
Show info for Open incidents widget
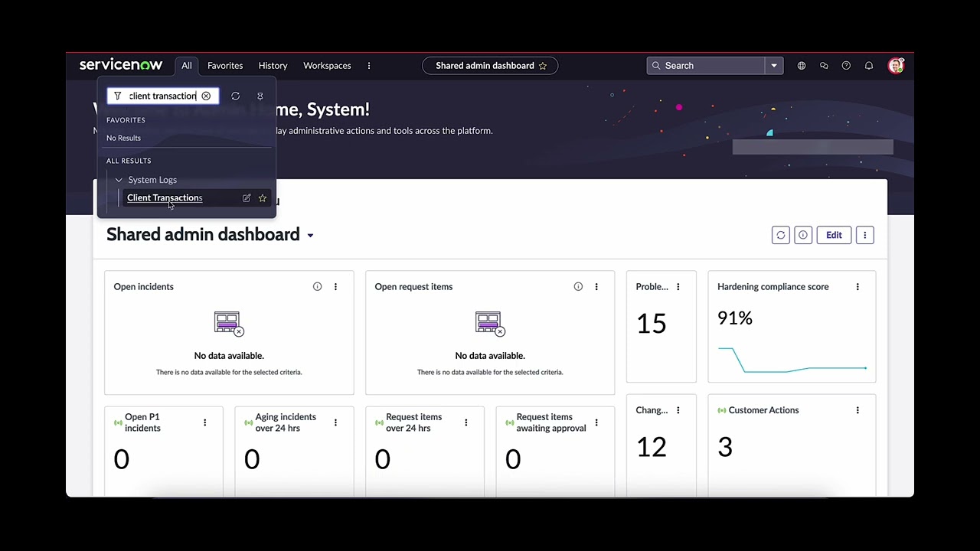tap(317, 287)
